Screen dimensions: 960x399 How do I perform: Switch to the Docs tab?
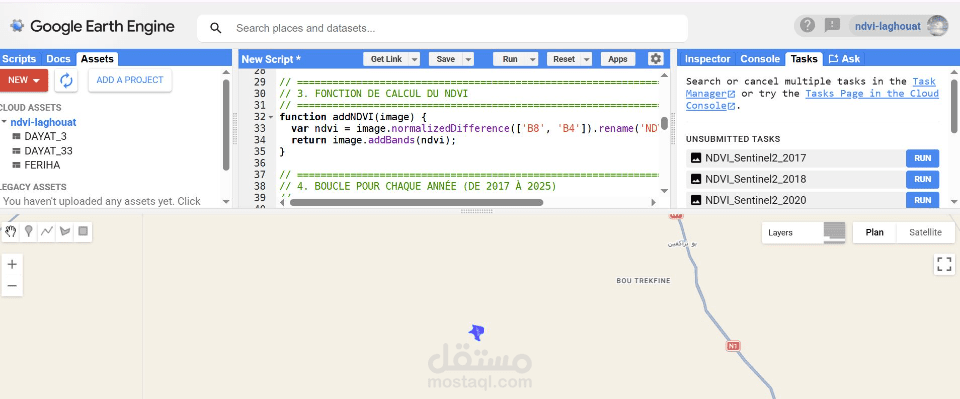pyautogui.click(x=59, y=59)
